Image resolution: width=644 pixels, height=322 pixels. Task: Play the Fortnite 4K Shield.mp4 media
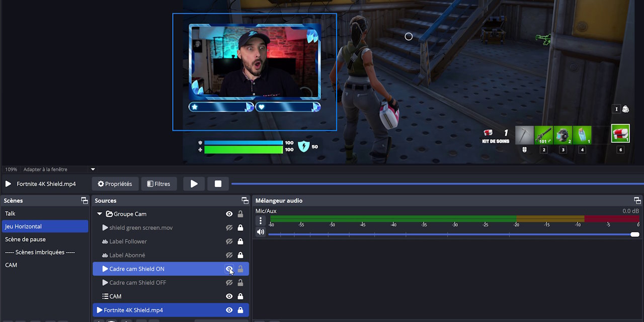point(194,184)
